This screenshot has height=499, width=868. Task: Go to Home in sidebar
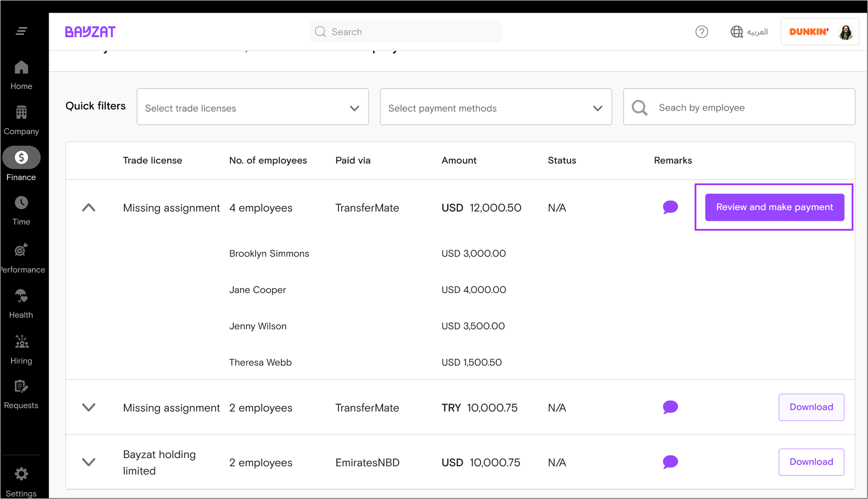[21, 75]
